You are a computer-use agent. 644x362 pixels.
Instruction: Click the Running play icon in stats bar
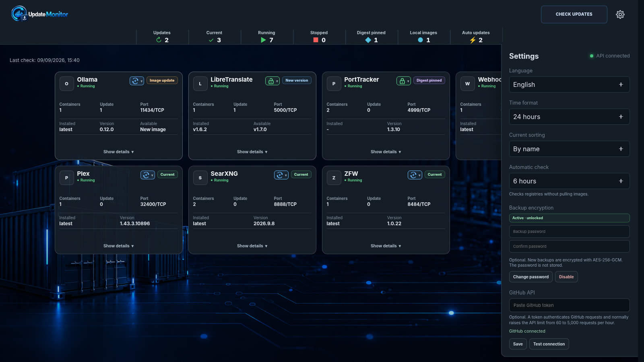pos(263,40)
